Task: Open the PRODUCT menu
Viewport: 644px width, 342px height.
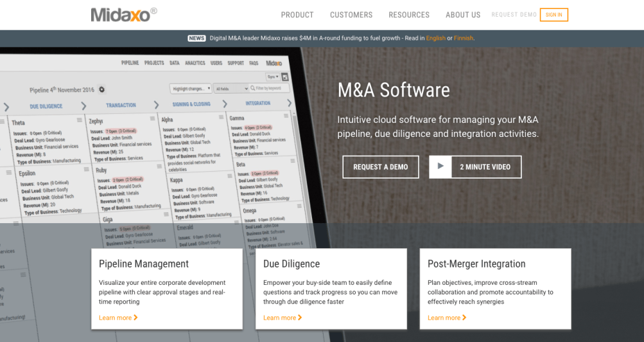Action: 297,15
